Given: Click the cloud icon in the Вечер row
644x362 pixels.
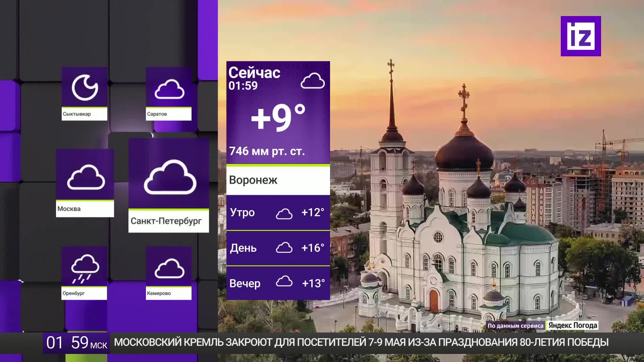Looking at the screenshot, I should [284, 282].
